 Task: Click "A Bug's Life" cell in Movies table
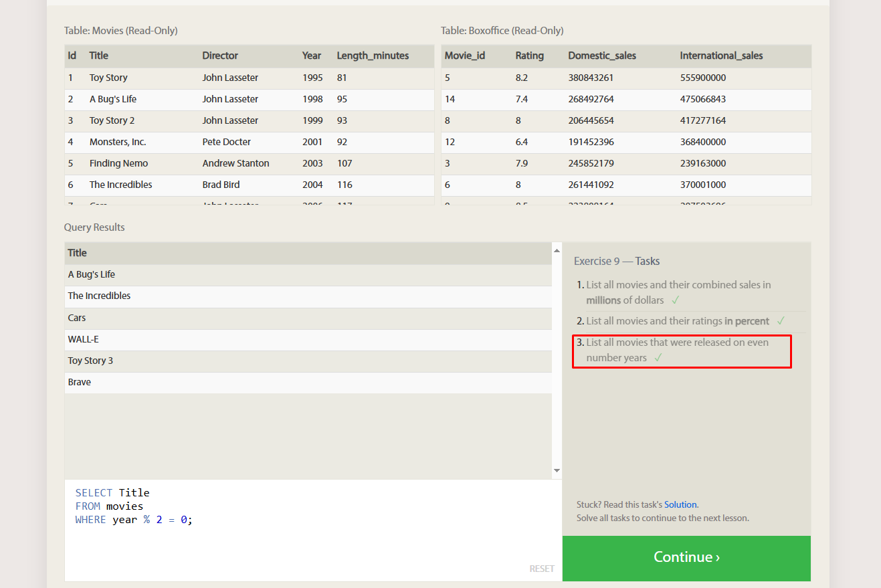pyautogui.click(x=113, y=99)
